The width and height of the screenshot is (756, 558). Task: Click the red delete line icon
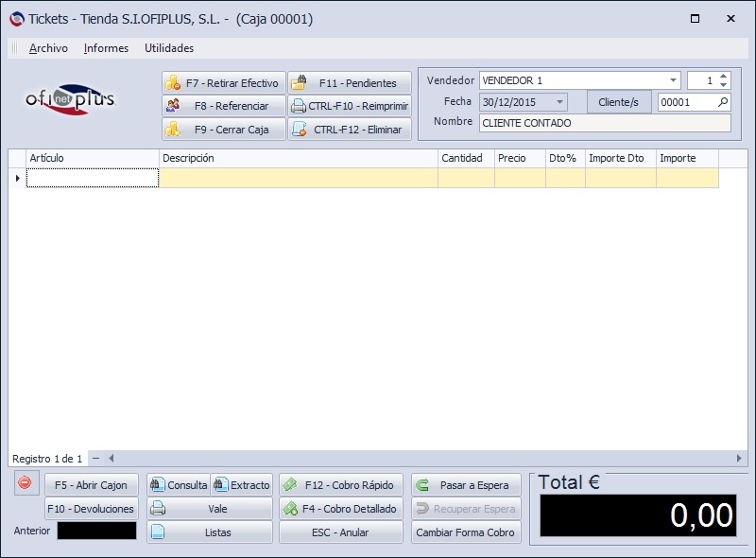point(26,482)
